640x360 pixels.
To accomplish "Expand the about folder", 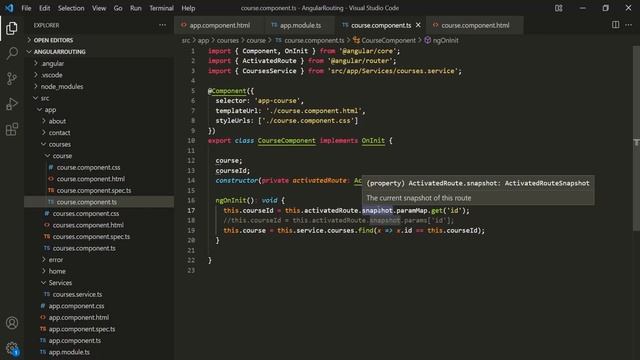I will point(99,121).
